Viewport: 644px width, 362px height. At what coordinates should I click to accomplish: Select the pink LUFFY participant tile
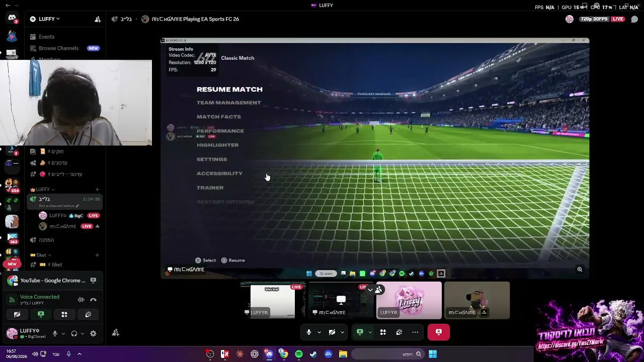coord(409,300)
